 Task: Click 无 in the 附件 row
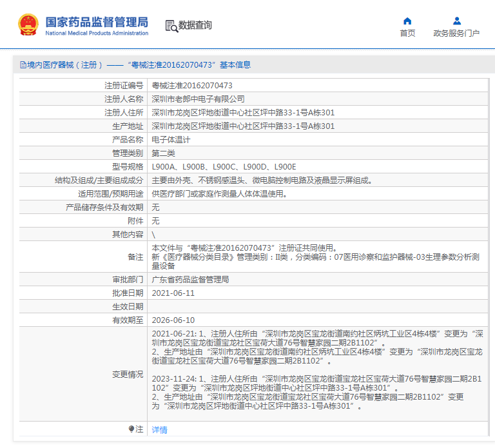click(155, 221)
